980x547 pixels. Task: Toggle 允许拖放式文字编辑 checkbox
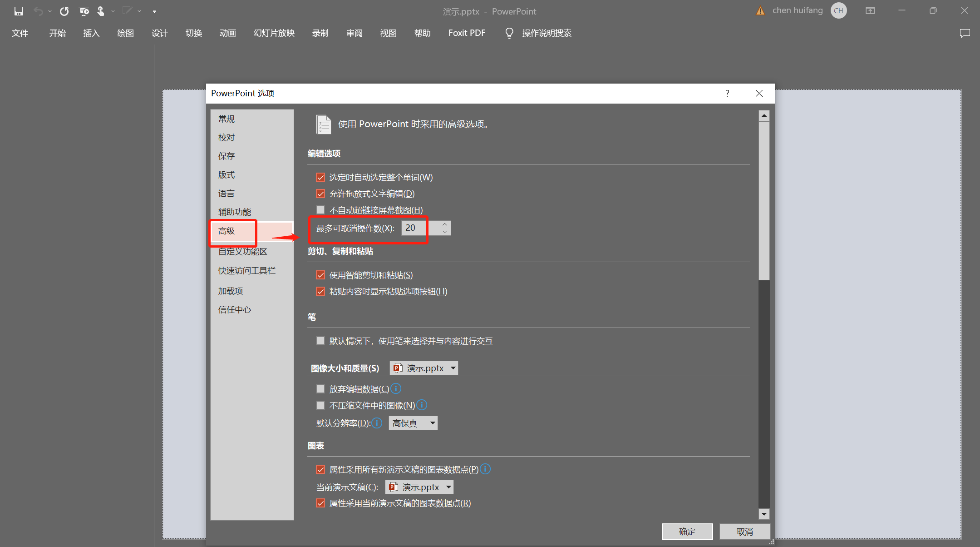(x=320, y=194)
